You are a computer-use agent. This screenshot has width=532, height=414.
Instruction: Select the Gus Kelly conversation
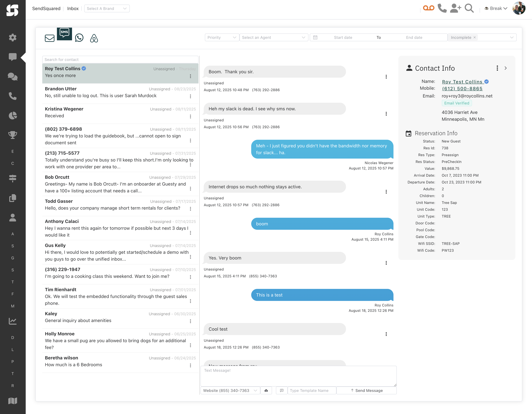[120, 252]
